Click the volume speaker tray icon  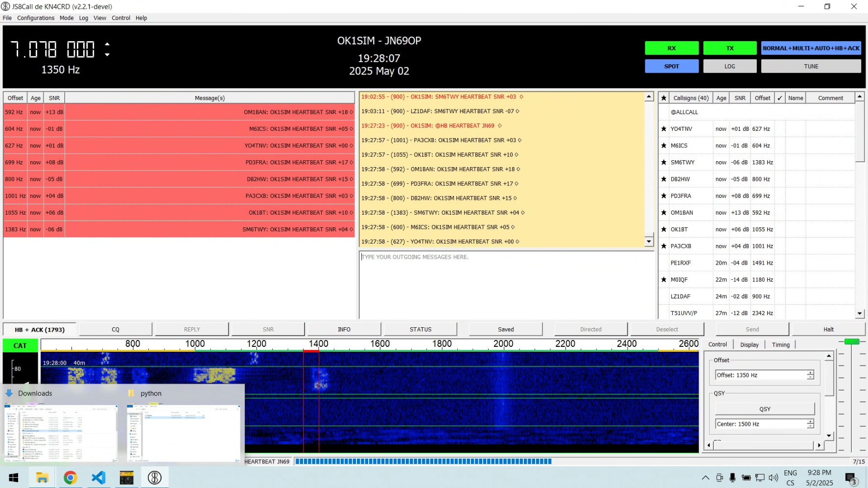774,478
